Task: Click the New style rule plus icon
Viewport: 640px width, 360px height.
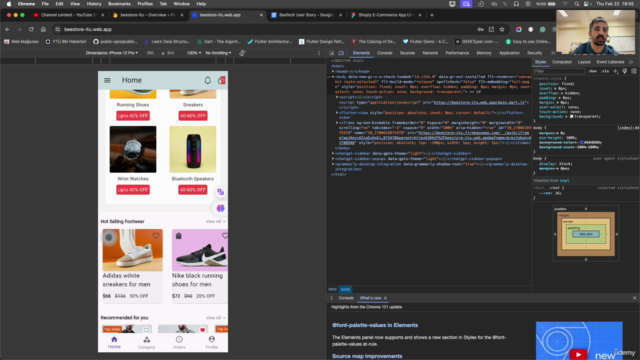Action: (x=616, y=71)
